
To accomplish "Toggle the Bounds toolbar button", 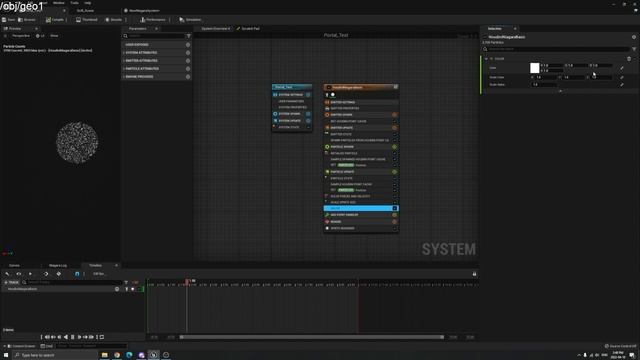I will (x=114, y=20).
